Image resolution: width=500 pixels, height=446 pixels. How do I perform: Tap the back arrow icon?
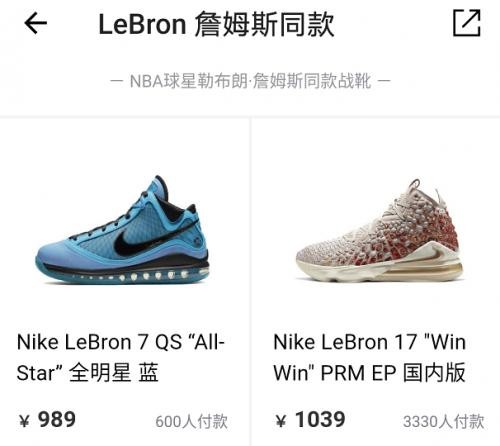[x=35, y=23]
